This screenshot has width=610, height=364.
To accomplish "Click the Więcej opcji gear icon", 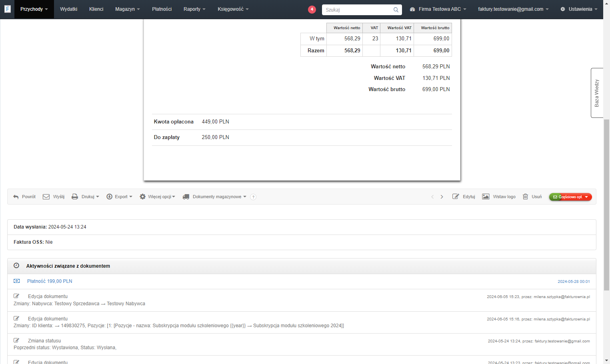I will (x=142, y=197).
